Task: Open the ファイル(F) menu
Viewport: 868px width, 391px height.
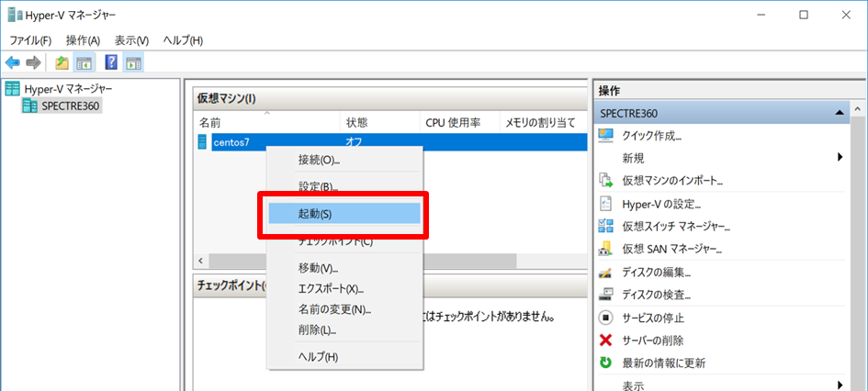Action: pyautogui.click(x=30, y=40)
